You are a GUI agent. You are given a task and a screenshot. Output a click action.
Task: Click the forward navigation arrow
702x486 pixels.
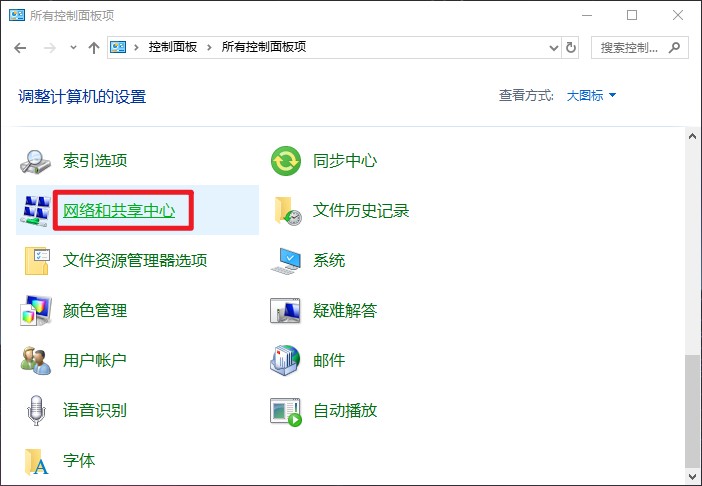tap(50, 47)
